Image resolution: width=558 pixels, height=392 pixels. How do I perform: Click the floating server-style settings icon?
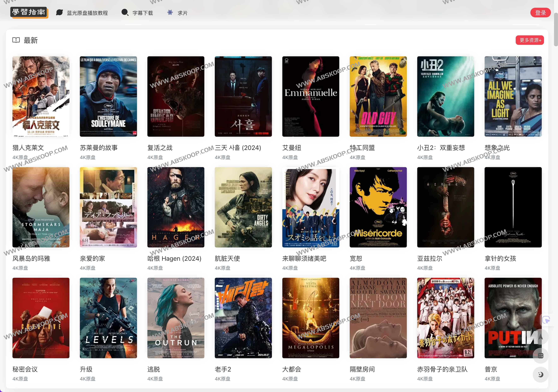click(x=540, y=356)
